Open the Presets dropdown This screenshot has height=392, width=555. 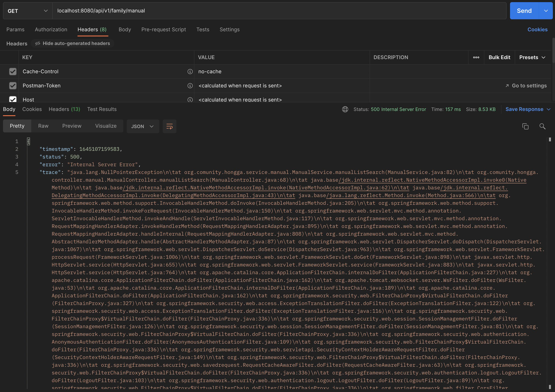532,57
